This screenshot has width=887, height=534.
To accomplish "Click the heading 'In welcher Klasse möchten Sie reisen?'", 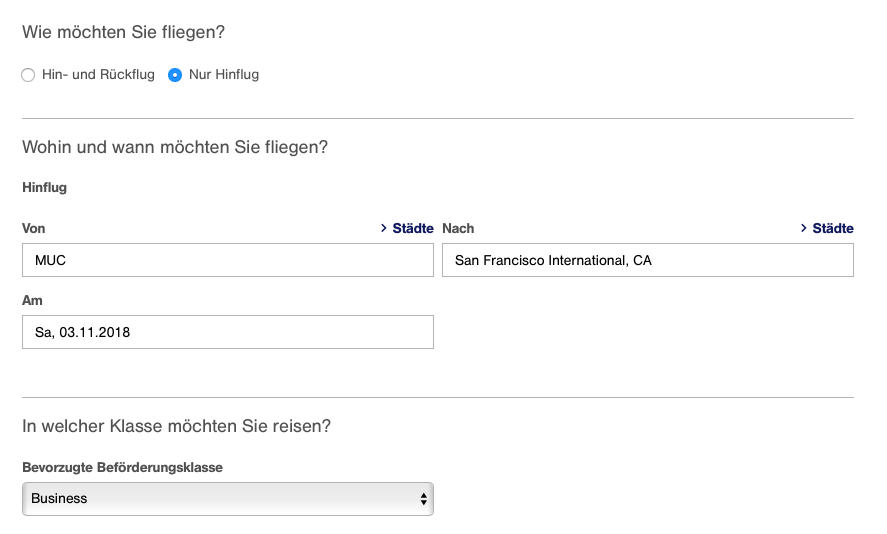I will click(x=176, y=427).
